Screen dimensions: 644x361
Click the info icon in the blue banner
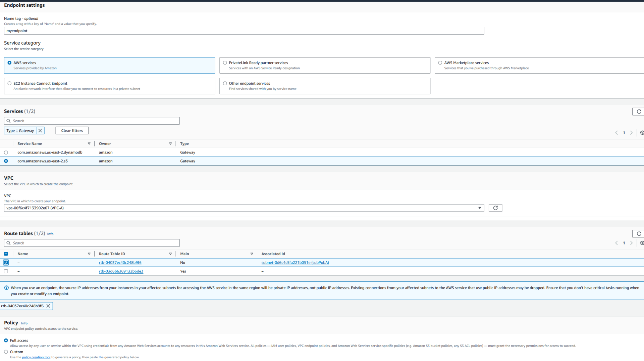(x=6, y=288)
